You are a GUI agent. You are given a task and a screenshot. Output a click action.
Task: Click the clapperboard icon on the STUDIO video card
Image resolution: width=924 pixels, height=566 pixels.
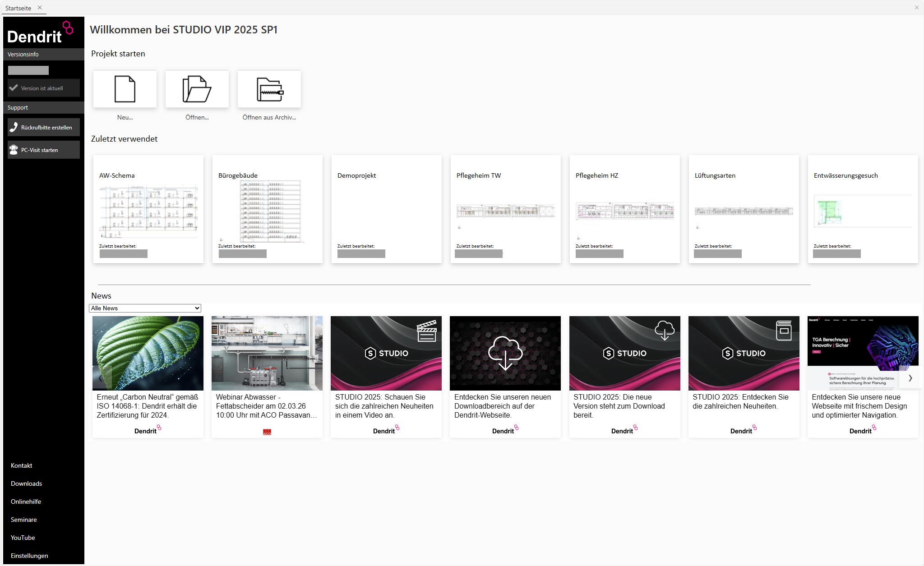pos(427,331)
